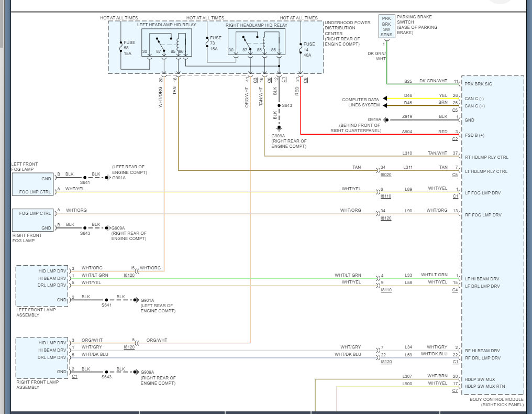
Task: Select the RF FOG LMP DRV label
Action: coord(483,215)
